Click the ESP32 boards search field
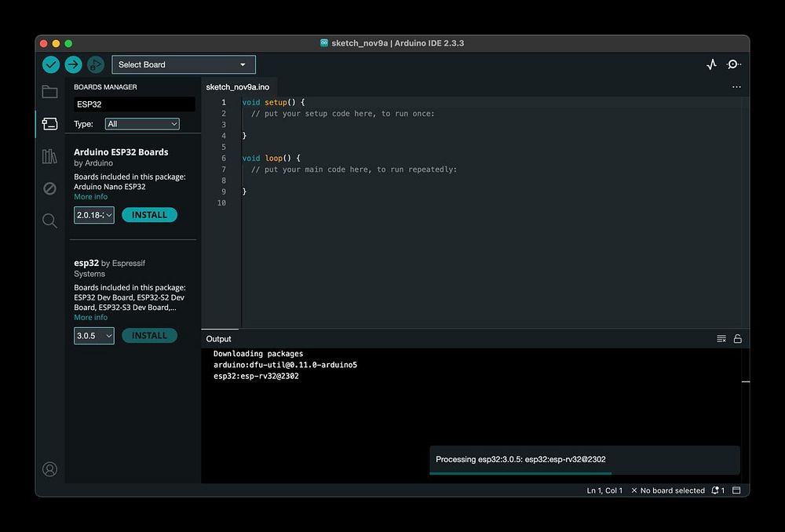The image size is (785, 532). 134,104
